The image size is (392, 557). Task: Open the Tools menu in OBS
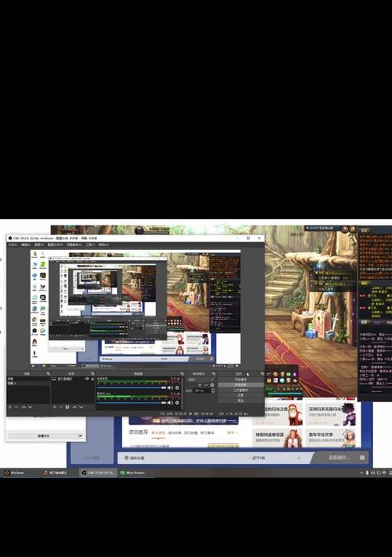(x=90, y=244)
